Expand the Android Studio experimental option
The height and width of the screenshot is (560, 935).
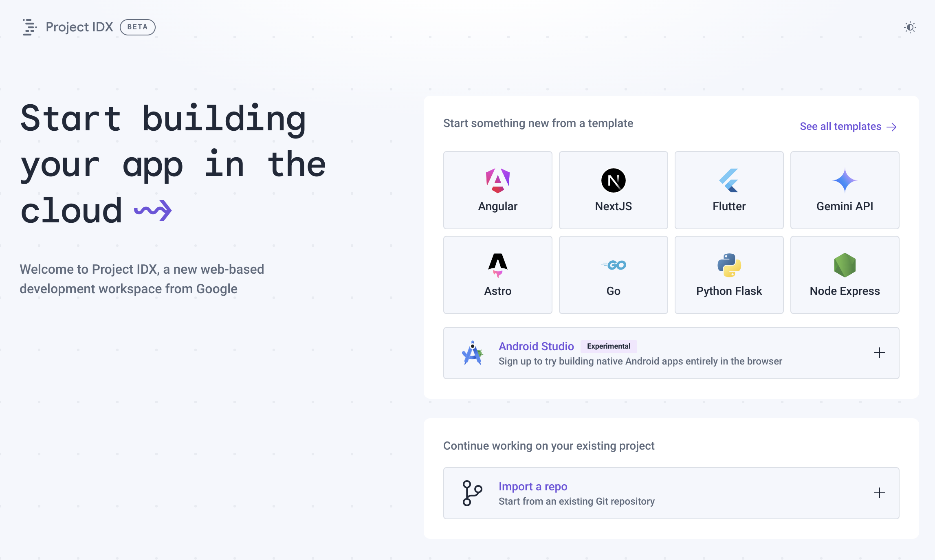pyautogui.click(x=879, y=353)
